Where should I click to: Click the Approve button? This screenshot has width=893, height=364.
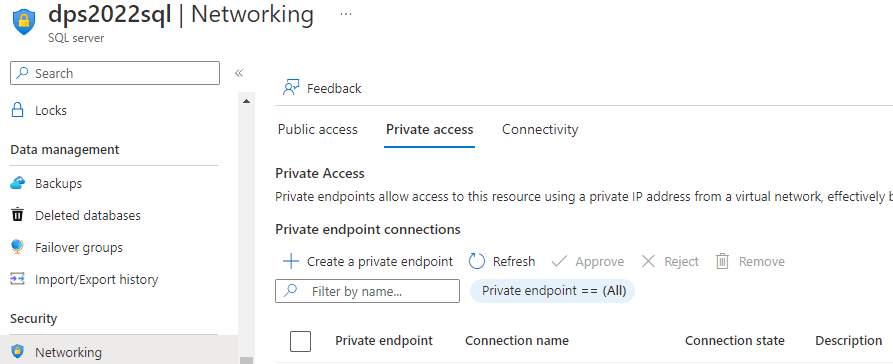[x=588, y=261]
